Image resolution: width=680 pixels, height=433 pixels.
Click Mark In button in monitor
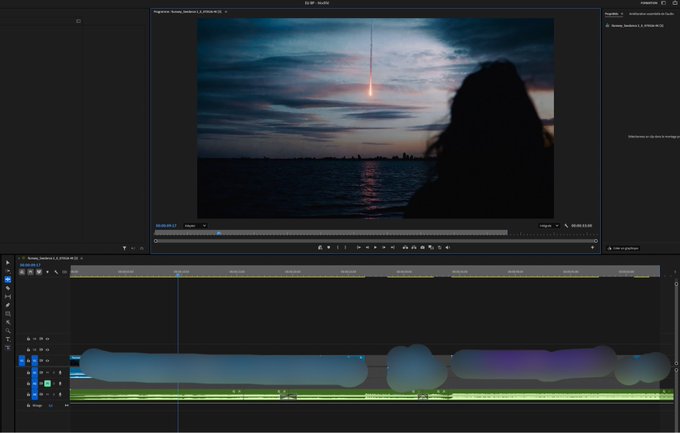(x=338, y=247)
